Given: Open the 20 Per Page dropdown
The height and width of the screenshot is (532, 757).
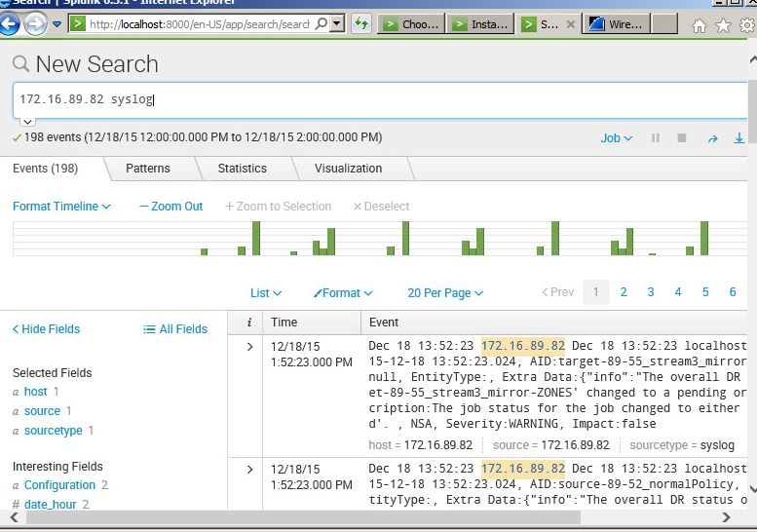Looking at the screenshot, I should tap(445, 293).
